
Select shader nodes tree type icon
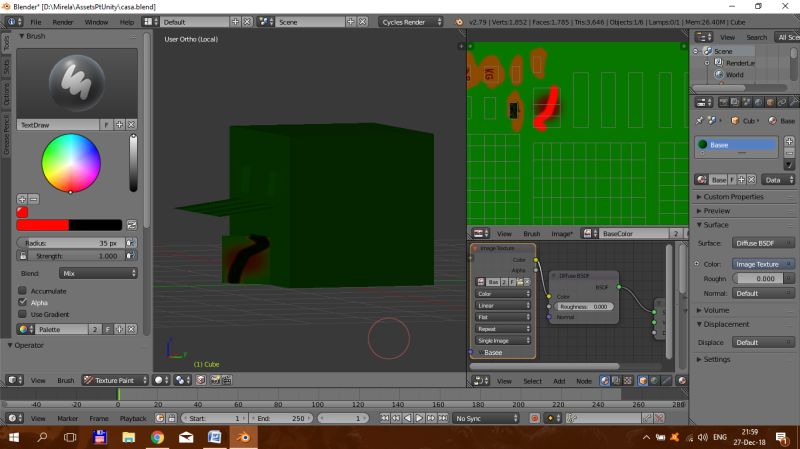(605, 381)
